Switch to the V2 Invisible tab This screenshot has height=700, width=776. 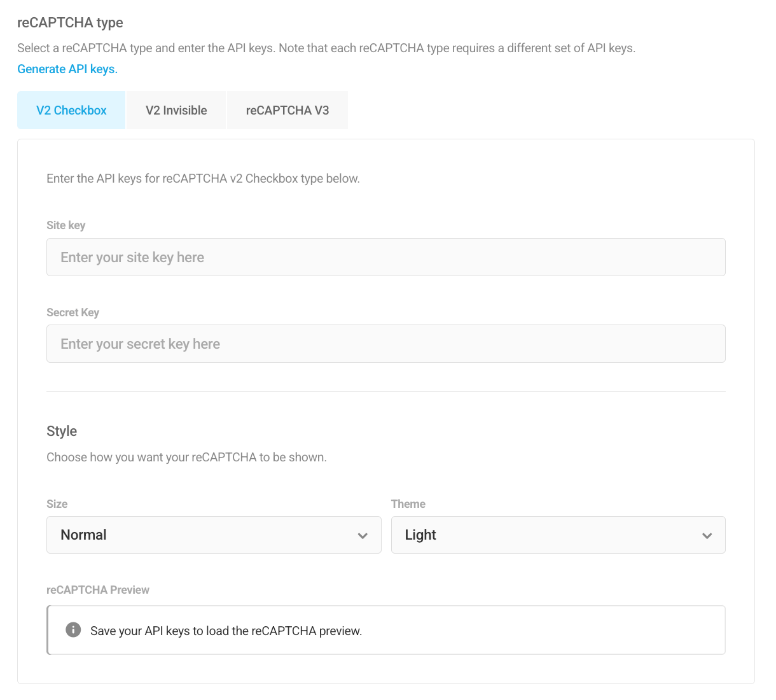point(176,110)
